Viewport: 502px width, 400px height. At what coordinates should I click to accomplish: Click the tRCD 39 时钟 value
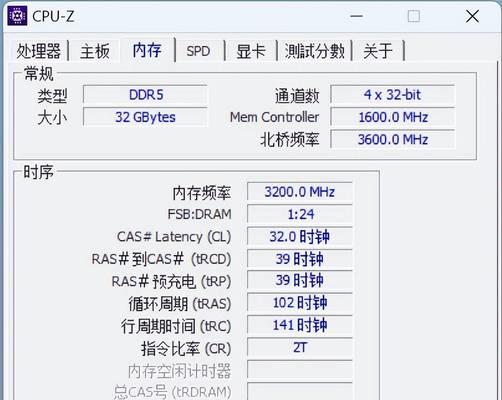click(x=300, y=259)
